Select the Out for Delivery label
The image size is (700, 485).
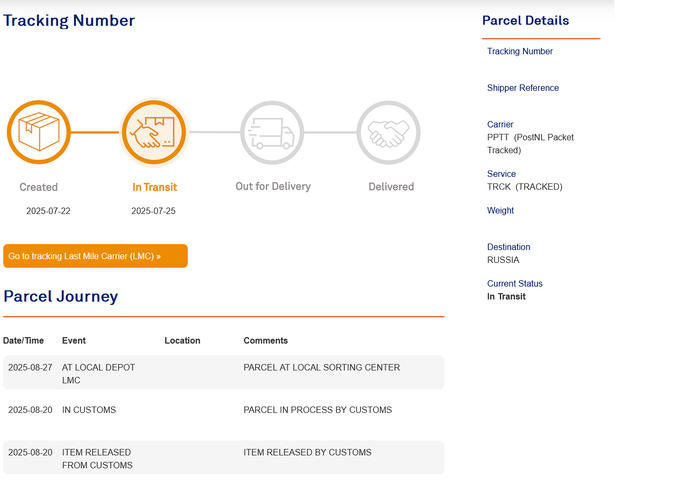(x=273, y=186)
